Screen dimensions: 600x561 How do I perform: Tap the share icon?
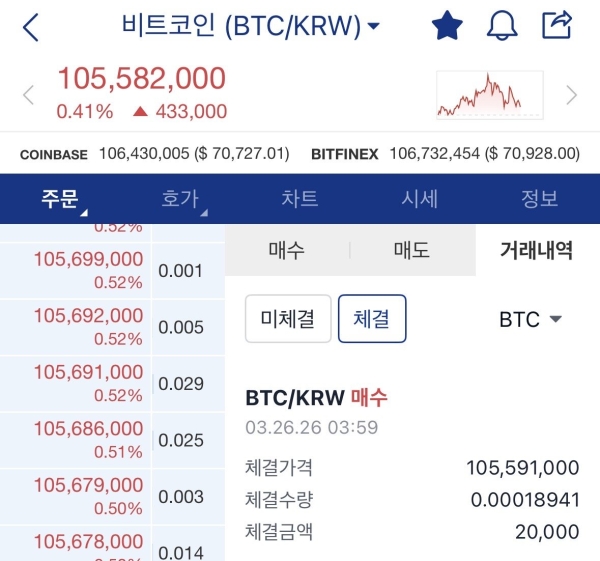tap(556, 25)
